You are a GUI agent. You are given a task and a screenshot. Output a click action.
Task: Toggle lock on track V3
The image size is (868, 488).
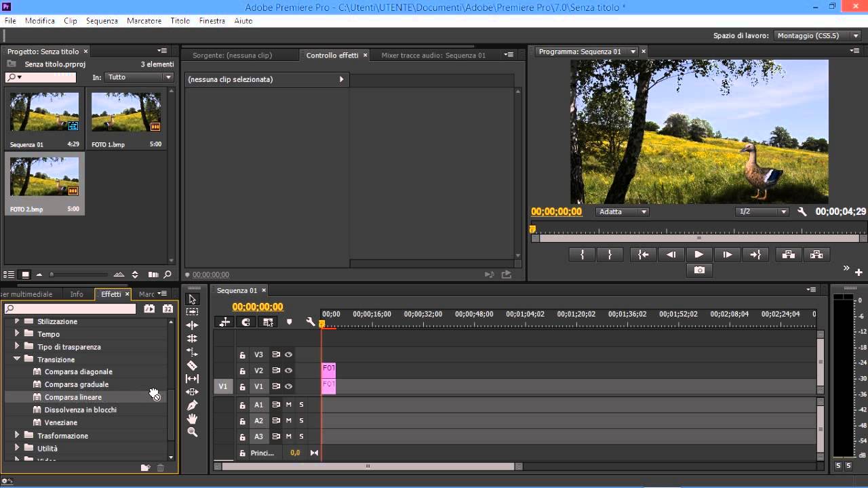coord(242,354)
